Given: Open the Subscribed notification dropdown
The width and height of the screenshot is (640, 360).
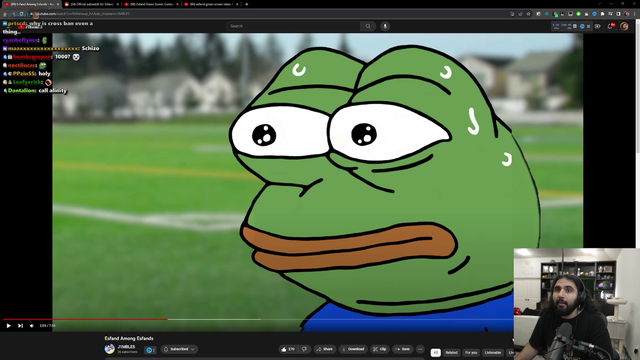Looking at the screenshot, I should point(179,349).
